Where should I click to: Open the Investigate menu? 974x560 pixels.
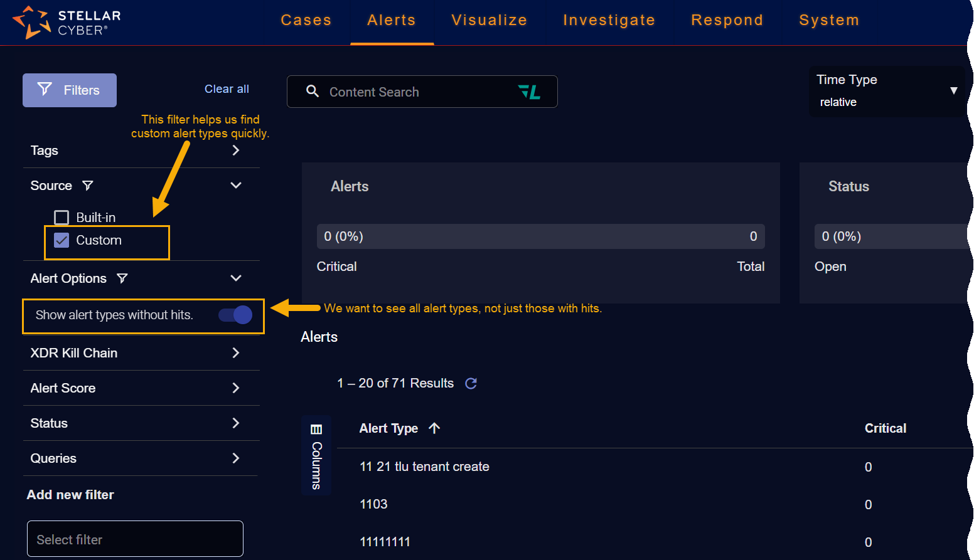(x=609, y=20)
